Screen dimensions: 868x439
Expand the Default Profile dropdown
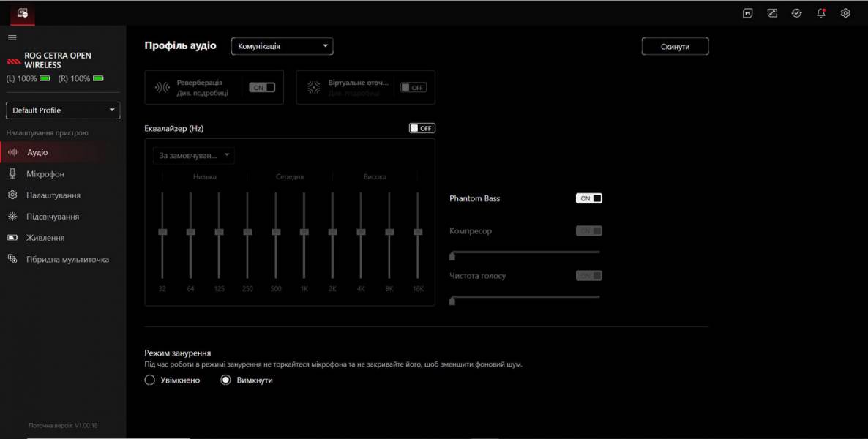pyautogui.click(x=63, y=110)
